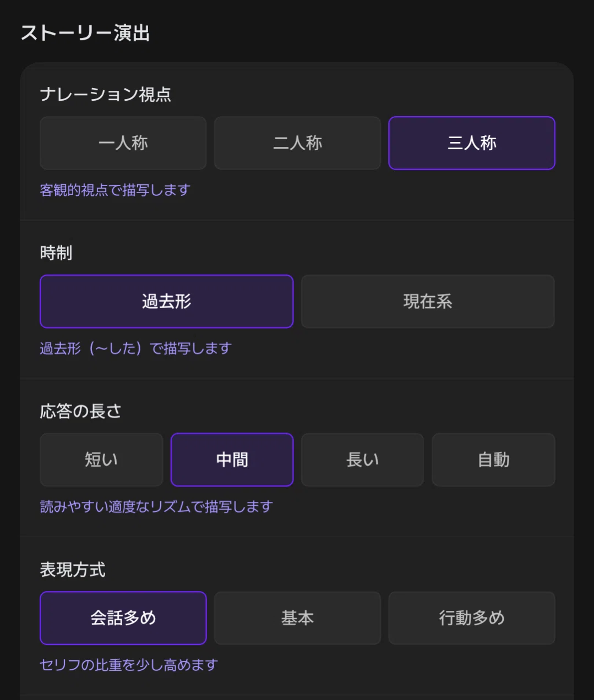This screenshot has height=700, width=594.
Task: Set response length to 自動
Action: tap(494, 460)
